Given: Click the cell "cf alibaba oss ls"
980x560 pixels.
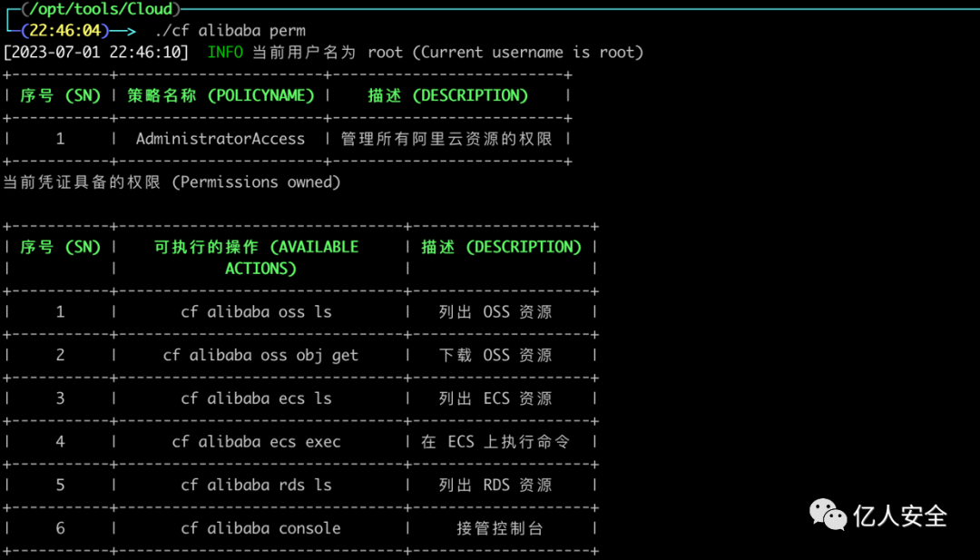Looking at the screenshot, I should pyautogui.click(x=256, y=312).
